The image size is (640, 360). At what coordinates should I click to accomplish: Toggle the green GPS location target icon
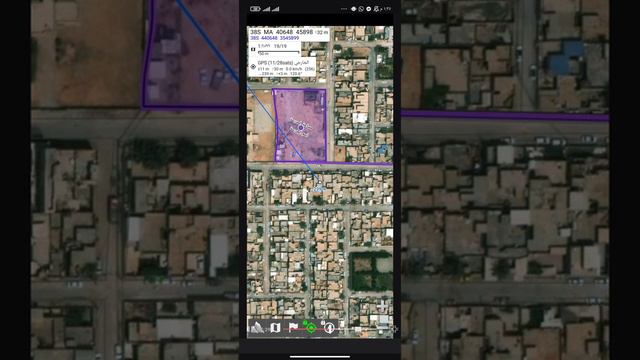pyautogui.click(x=311, y=327)
